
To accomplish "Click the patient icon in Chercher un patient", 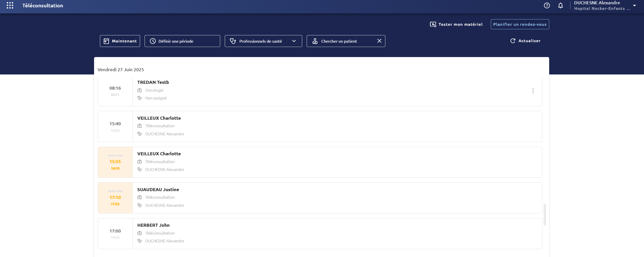I will (x=315, y=41).
